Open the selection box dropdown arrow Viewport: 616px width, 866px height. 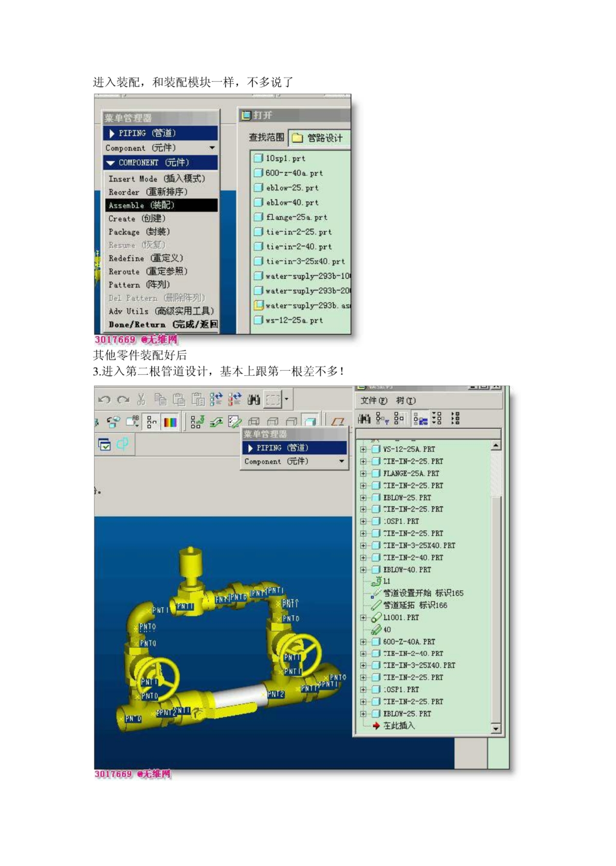click(286, 399)
